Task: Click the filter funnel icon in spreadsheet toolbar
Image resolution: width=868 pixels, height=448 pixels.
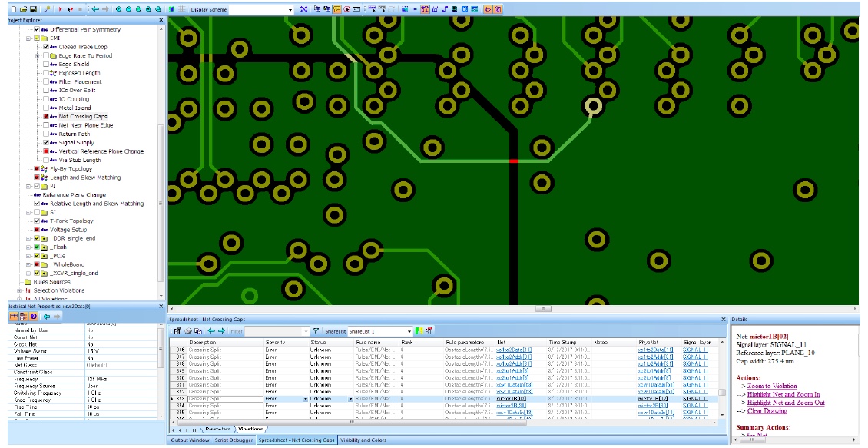Action: coord(315,331)
